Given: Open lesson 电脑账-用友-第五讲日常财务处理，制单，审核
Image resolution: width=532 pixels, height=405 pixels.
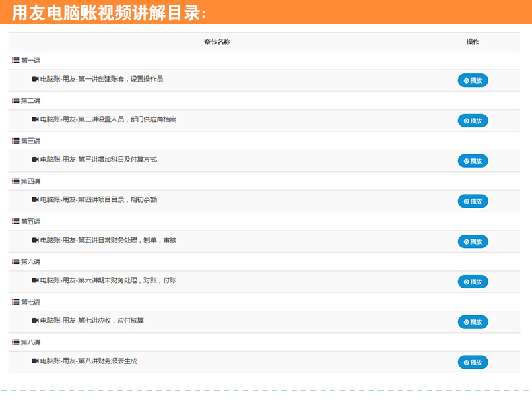Looking at the screenshot, I should (108, 240).
